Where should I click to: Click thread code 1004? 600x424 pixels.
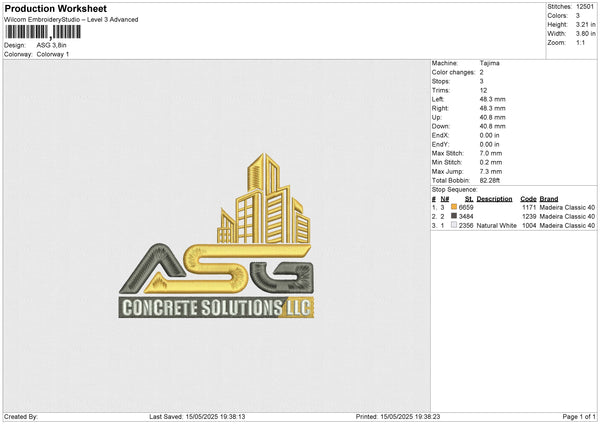click(x=529, y=226)
